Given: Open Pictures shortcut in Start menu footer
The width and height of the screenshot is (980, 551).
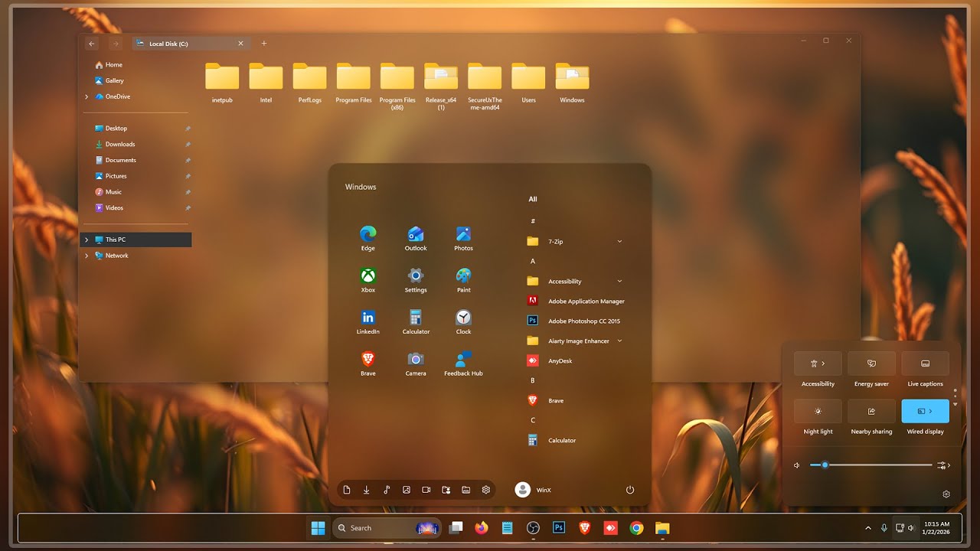Looking at the screenshot, I should pyautogui.click(x=407, y=490).
